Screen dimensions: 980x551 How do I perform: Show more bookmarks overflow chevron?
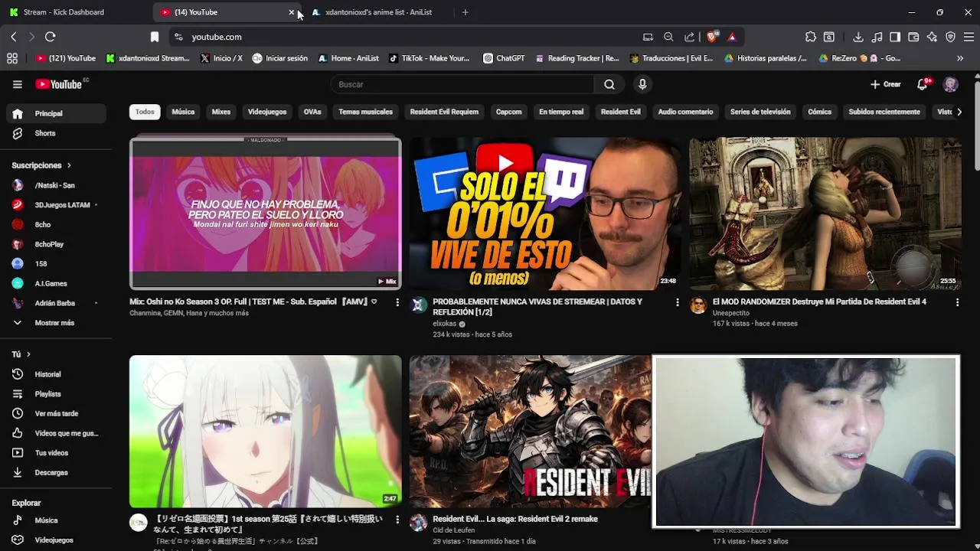960,58
